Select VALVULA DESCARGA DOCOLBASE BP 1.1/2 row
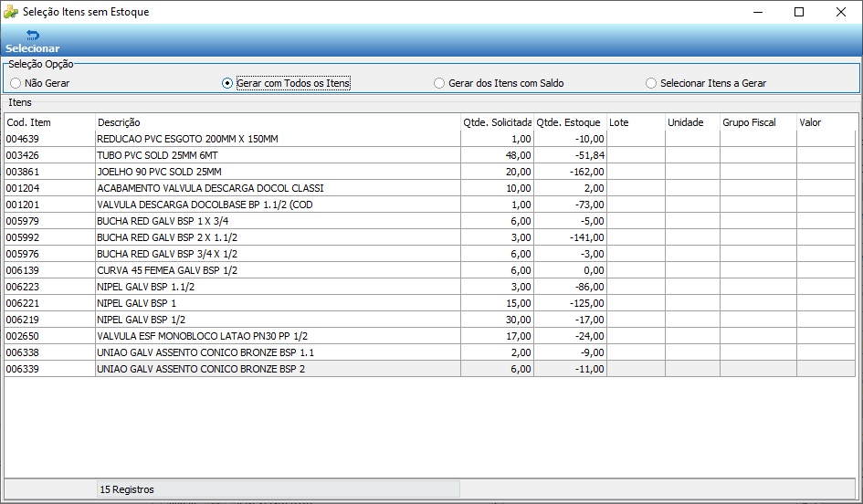Screen dimensions: 863x504 (x=430, y=205)
